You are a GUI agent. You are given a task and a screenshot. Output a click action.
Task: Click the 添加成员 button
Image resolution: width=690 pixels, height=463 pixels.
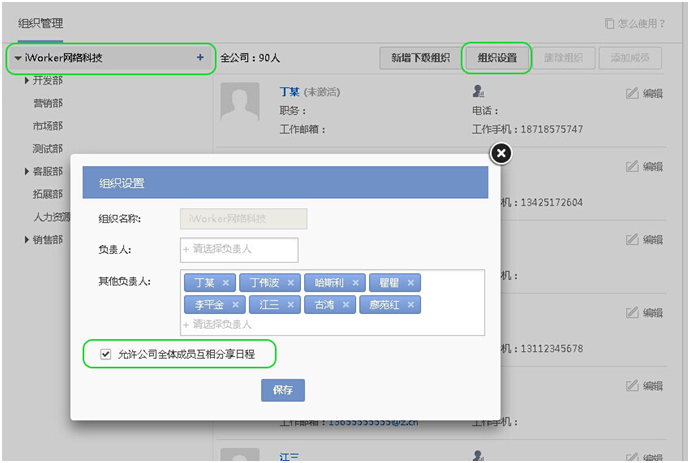630,58
